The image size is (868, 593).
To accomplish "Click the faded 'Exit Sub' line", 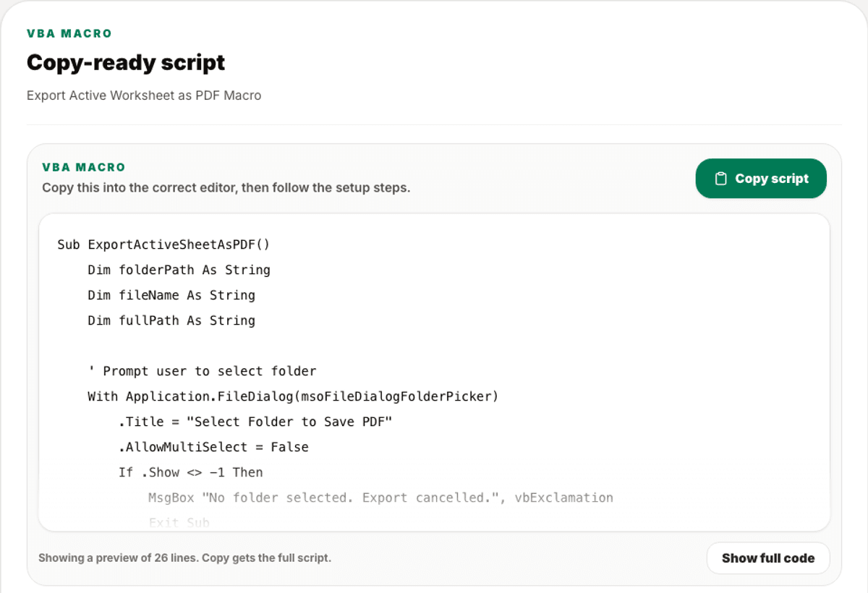I will tap(179, 522).
